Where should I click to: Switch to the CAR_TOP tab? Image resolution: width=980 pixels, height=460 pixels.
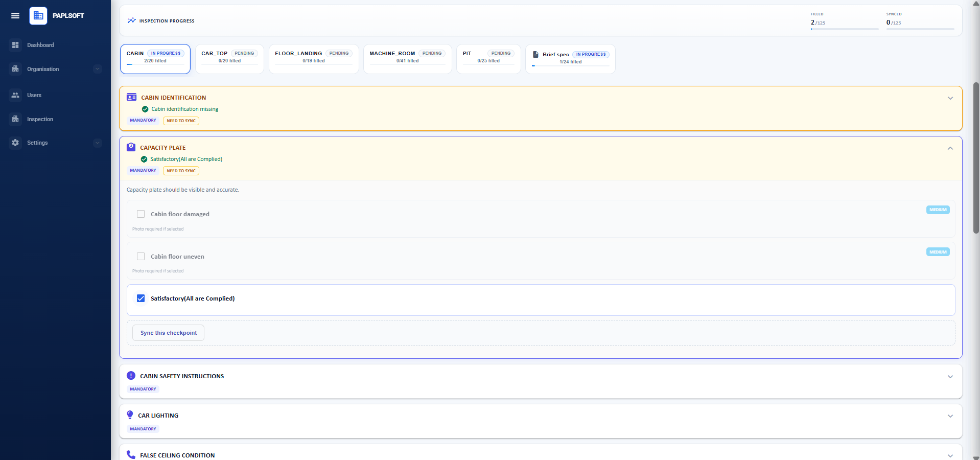[229, 59]
